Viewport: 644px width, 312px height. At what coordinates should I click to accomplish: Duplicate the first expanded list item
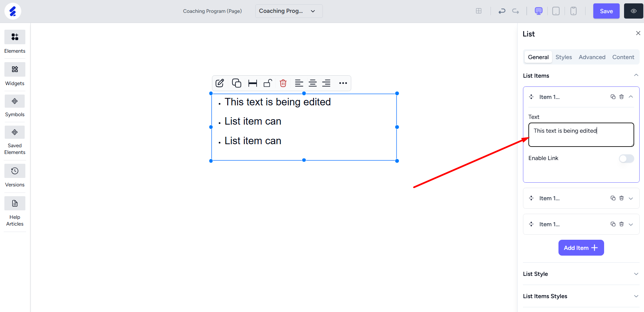613,97
